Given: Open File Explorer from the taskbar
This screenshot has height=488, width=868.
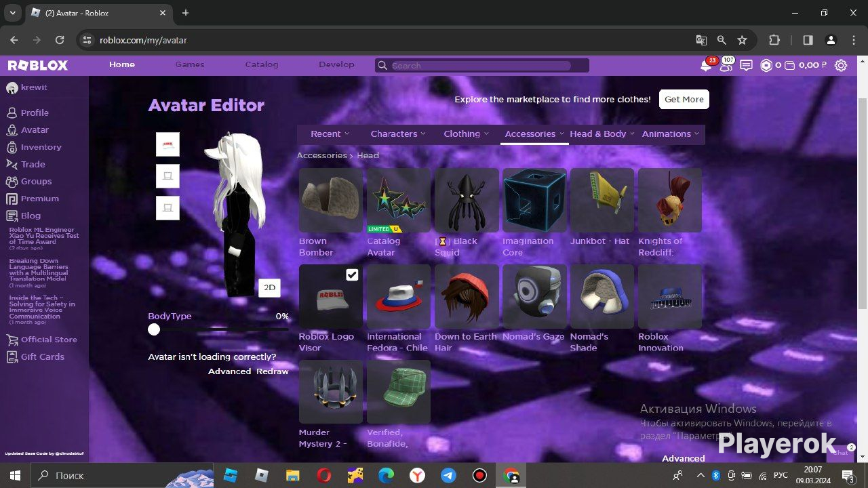Looking at the screenshot, I should tap(292, 475).
